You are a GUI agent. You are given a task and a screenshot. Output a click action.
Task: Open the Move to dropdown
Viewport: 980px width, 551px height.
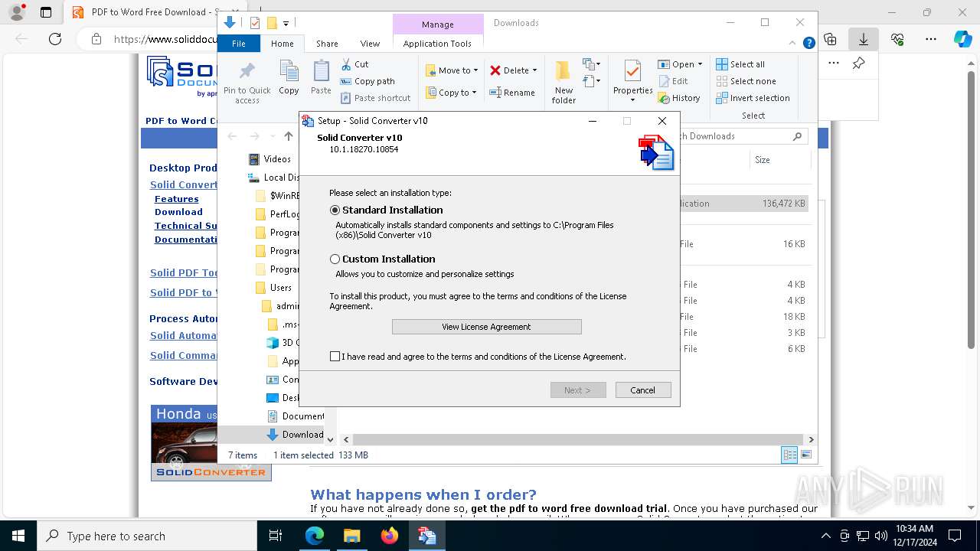coord(452,70)
